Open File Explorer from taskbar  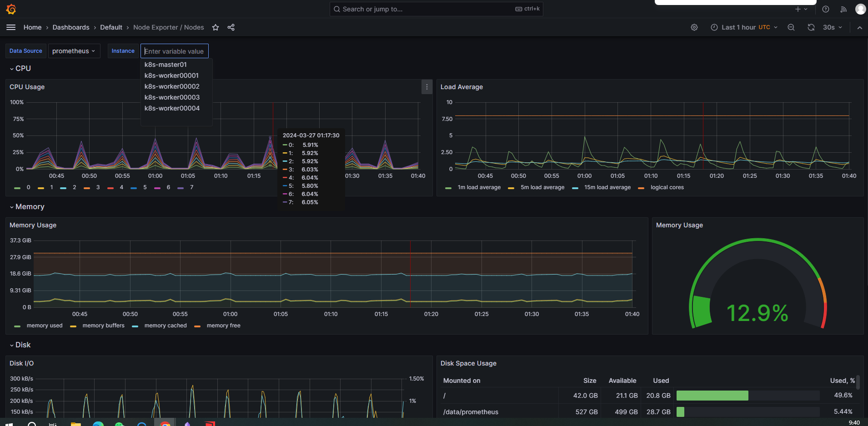76,424
